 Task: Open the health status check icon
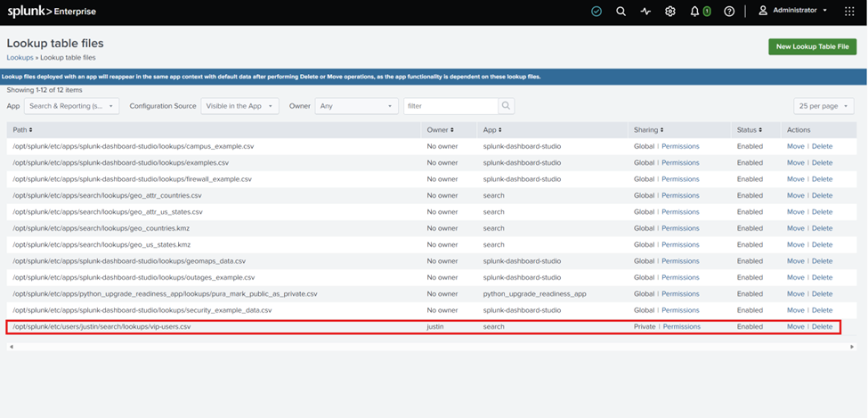[596, 11]
